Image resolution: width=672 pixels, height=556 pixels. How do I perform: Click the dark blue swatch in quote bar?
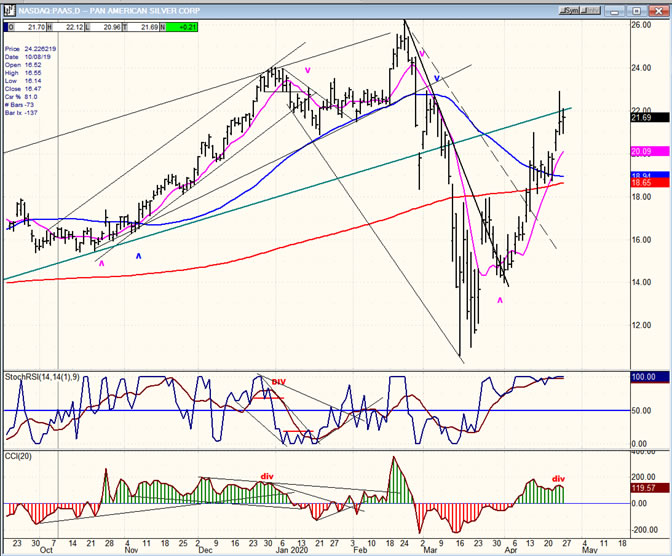pyautogui.click(x=6, y=27)
